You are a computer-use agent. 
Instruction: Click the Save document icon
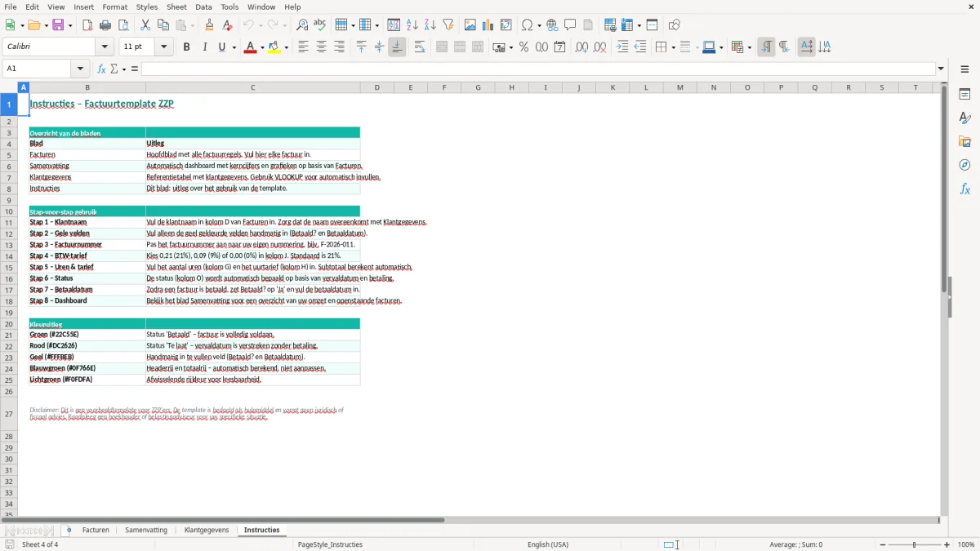click(x=58, y=25)
